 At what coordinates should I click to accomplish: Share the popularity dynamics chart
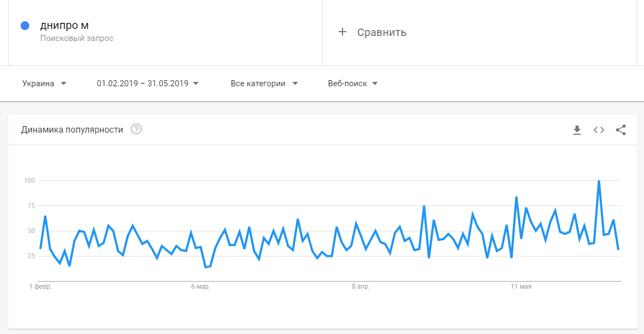pos(621,130)
